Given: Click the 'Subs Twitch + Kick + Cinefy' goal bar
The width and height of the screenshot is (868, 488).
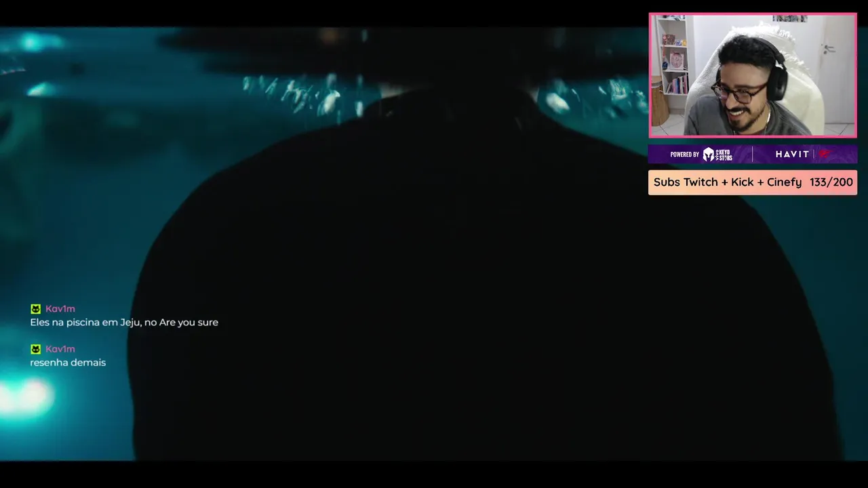Looking at the screenshot, I should (753, 182).
